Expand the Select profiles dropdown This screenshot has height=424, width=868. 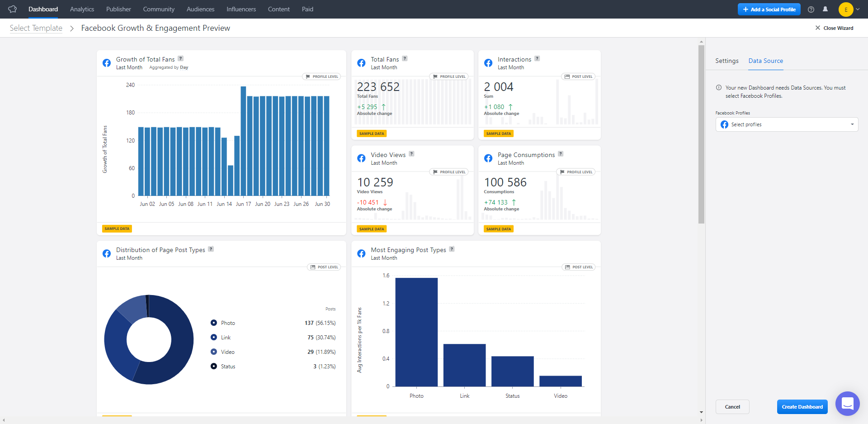click(x=787, y=124)
